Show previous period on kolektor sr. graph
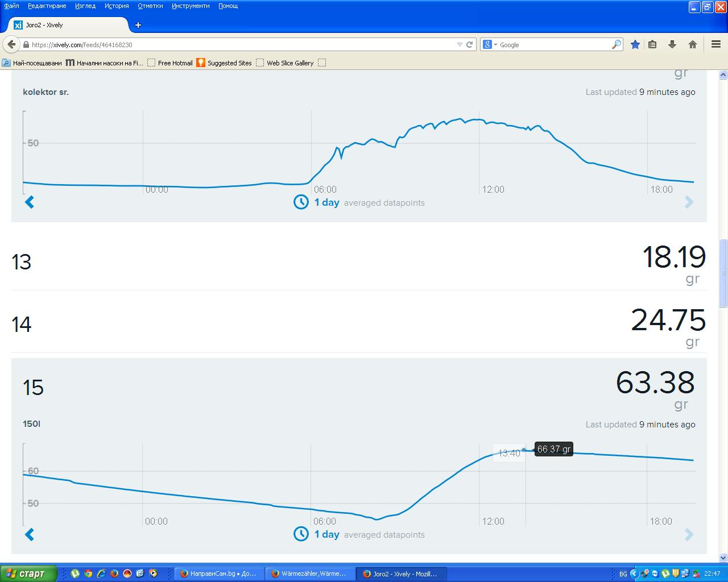 pos(30,202)
